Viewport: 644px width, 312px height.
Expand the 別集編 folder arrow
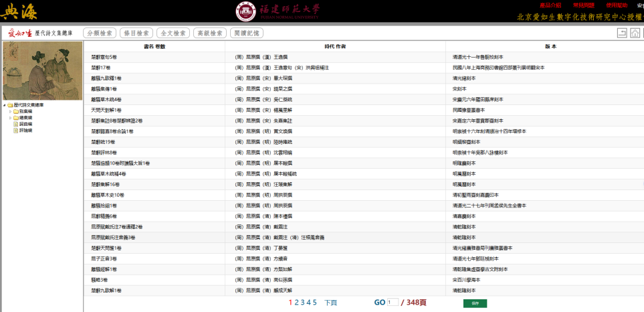10,111
